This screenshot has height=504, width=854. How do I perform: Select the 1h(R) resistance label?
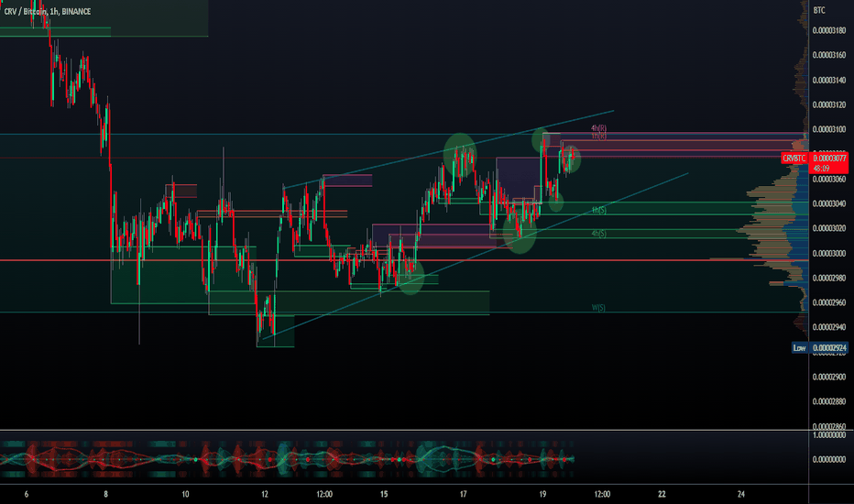(x=598, y=135)
